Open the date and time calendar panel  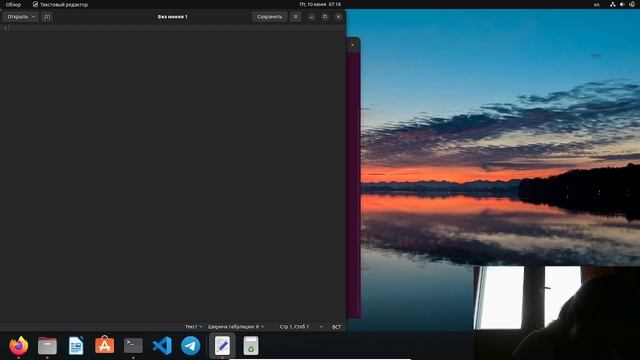click(x=320, y=4)
